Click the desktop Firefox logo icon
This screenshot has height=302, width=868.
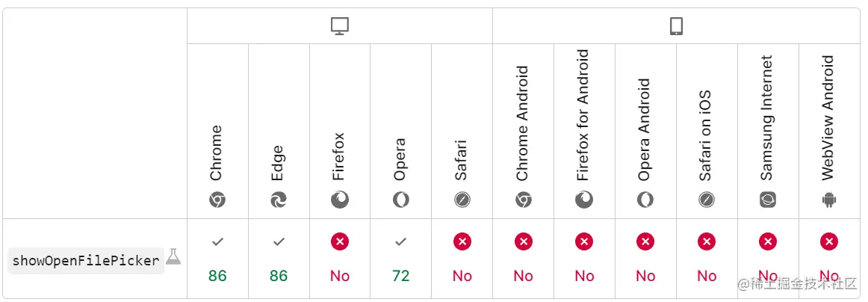[340, 200]
